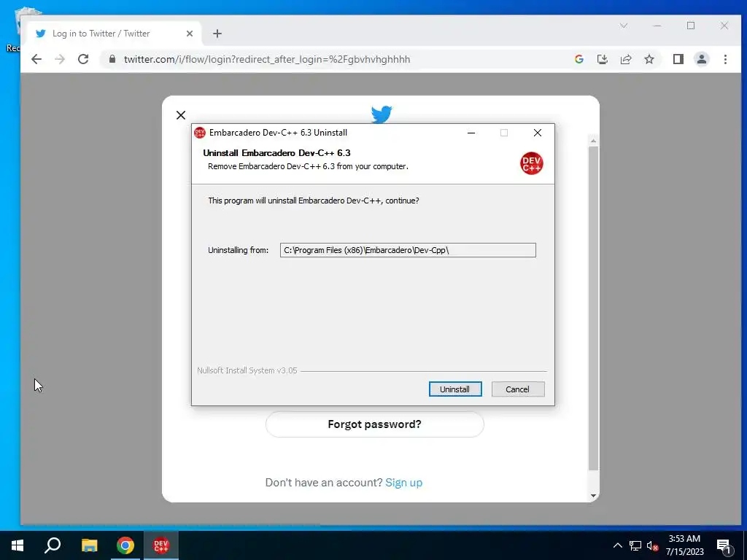Image resolution: width=747 pixels, height=560 pixels.
Task: Open Chrome side panel
Action: tap(678, 59)
